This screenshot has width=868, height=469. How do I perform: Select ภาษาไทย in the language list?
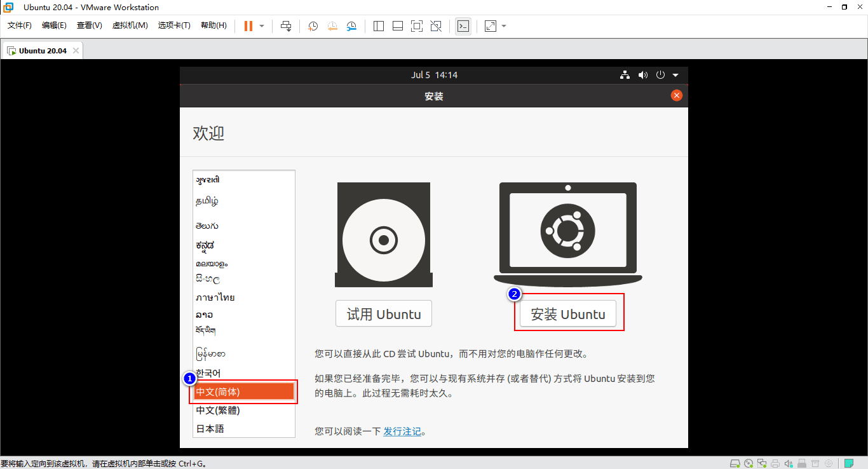pyautogui.click(x=244, y=297)
